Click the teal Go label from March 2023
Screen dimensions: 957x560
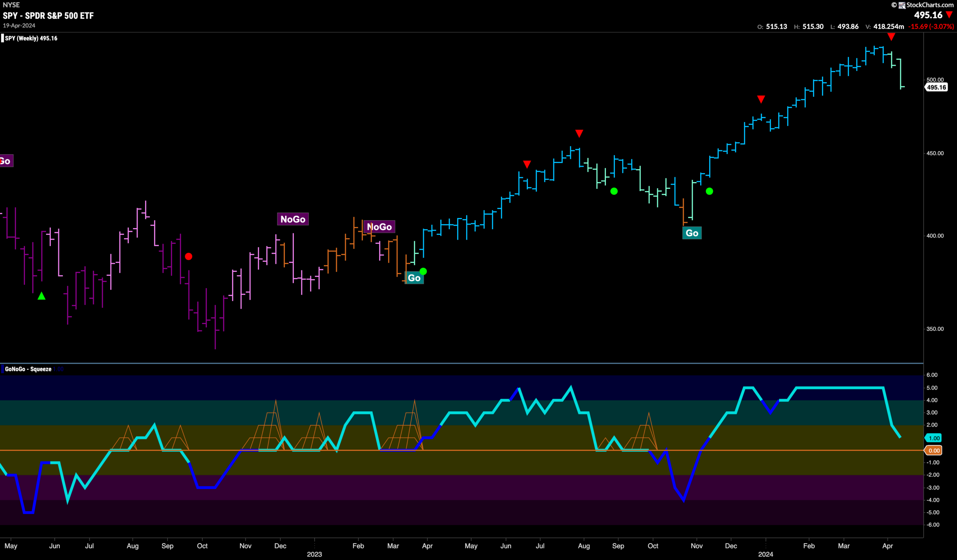tap(414, 278)
